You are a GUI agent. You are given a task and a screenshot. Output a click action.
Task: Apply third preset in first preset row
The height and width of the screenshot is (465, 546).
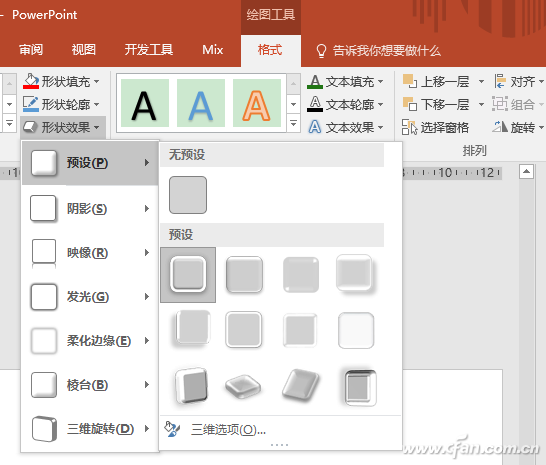click(x=301, y=274)
